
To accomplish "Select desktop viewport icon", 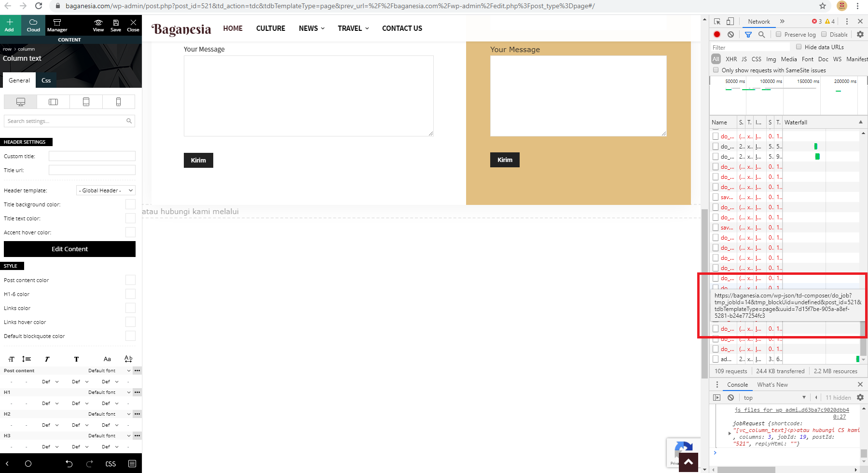I will tap(20, 102).
